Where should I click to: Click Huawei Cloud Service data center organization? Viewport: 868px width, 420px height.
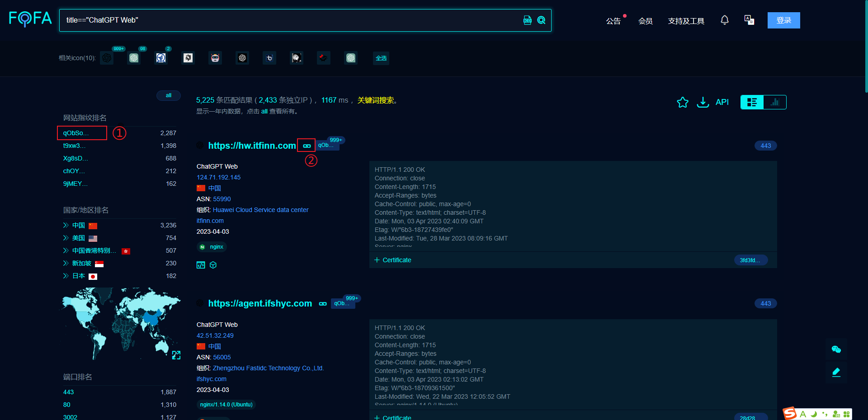260,210
